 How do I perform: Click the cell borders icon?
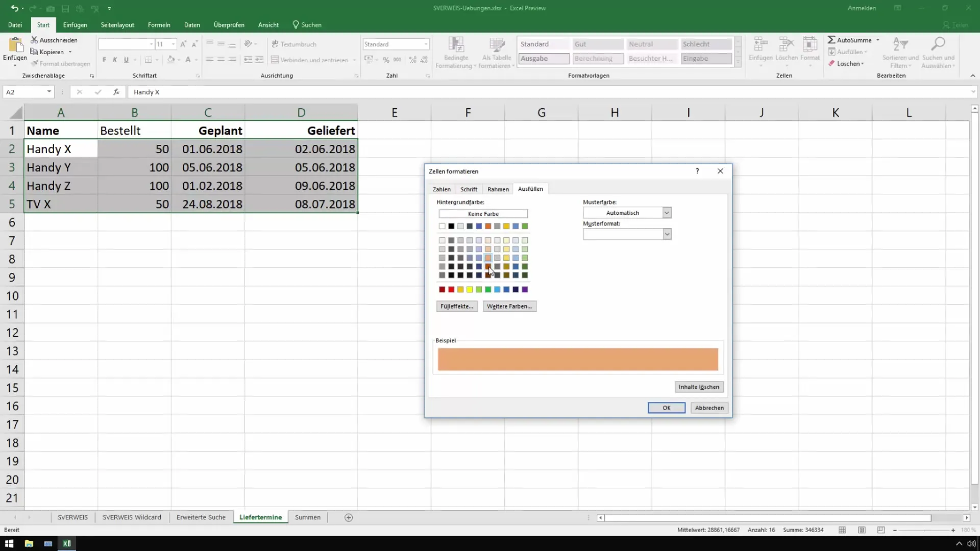[148, 60]
